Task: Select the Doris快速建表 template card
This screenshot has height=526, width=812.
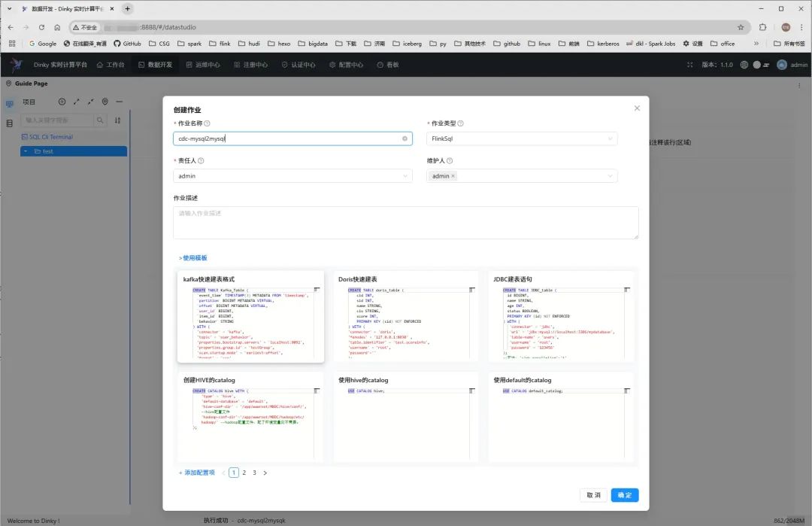Action: [405, 315]
